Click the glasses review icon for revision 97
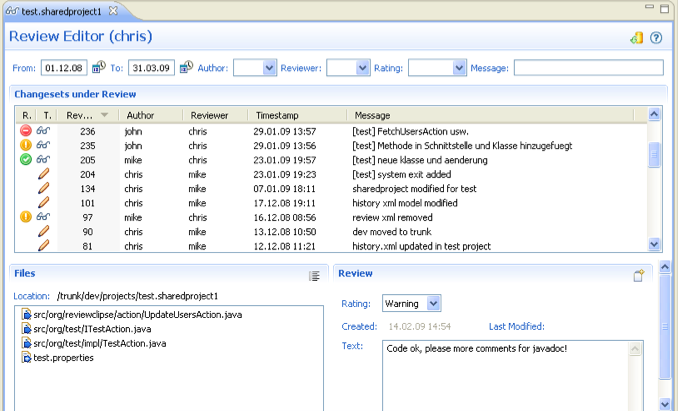The height and width of the screenshot is (411, 678). pyautogui.click(x=43, y=216)
